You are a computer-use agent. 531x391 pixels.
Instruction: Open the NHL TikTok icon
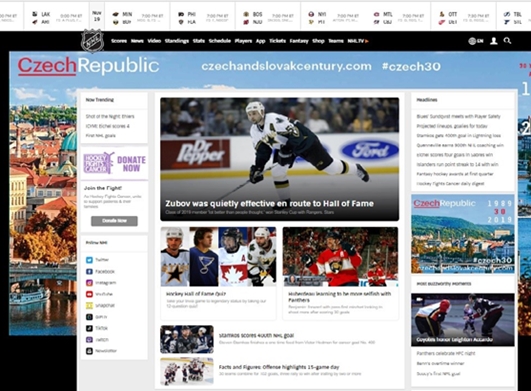[89, 328]
